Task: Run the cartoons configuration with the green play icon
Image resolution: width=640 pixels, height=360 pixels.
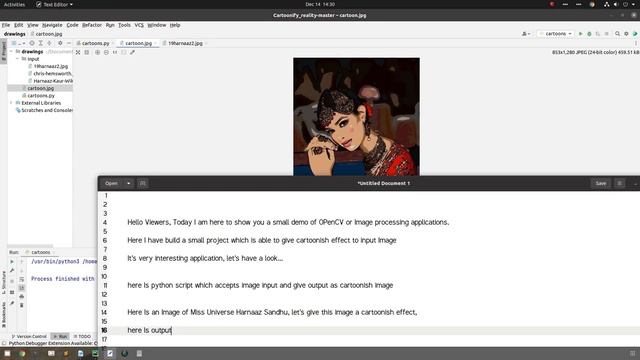Action: click(x=580, y=34)
